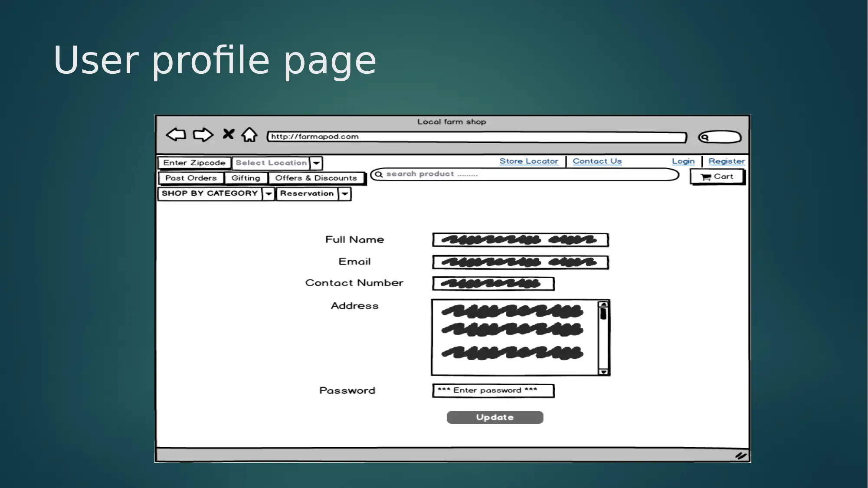Click the browser refresh/stop icon

pyautogui.click(x=228, y=135)
